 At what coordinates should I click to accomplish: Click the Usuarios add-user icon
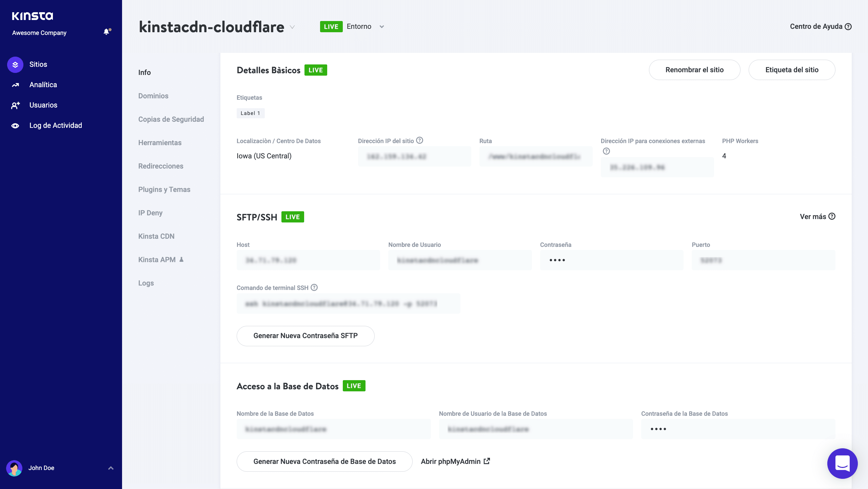tap(15, 105)
